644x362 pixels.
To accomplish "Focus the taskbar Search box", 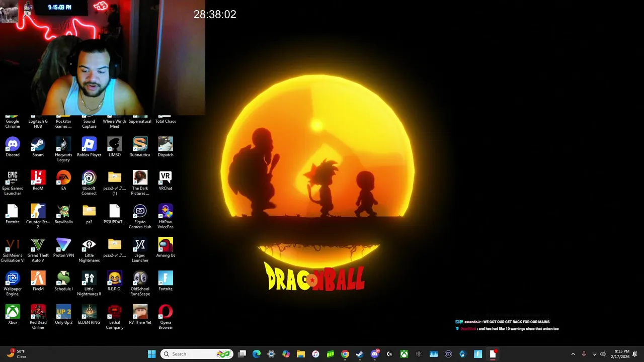I will [x=197, y=354].
